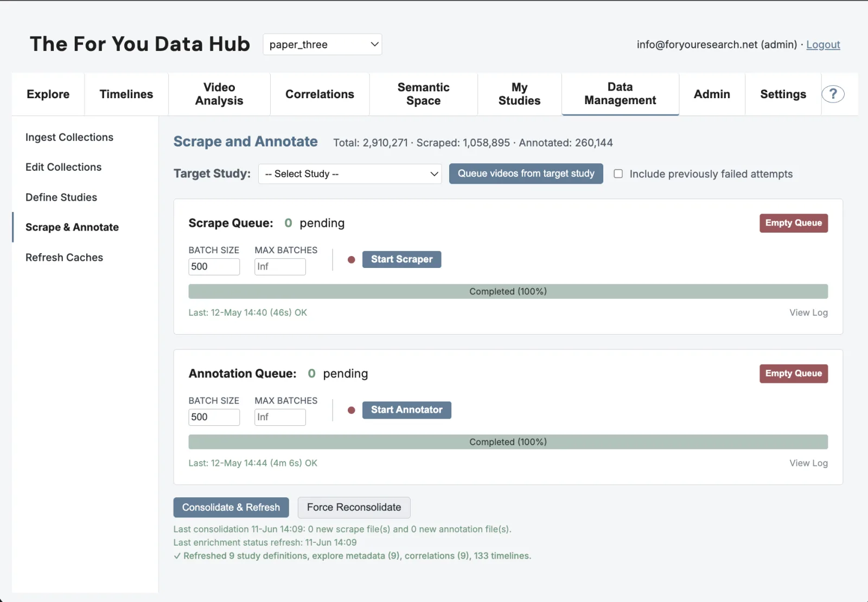Screen dimensions: 868x602
Task: Click the annotator Completed (100%) progress bar
Action: pos(508,442)
